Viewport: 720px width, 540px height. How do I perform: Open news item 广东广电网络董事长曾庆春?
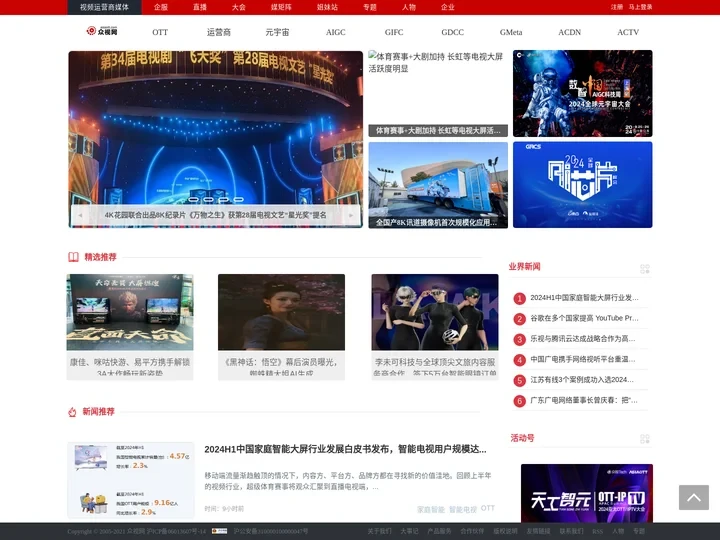[584, 400]
